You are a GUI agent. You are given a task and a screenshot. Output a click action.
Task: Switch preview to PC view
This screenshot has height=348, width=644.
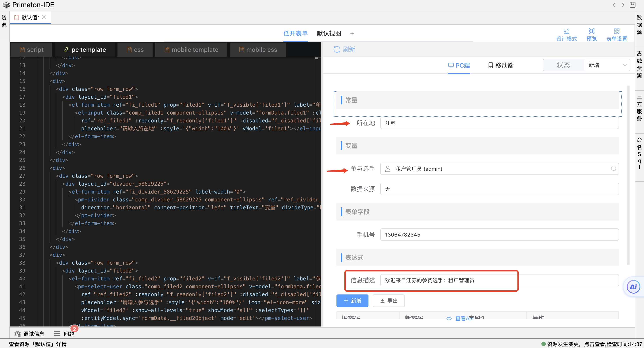click(459, 65)
